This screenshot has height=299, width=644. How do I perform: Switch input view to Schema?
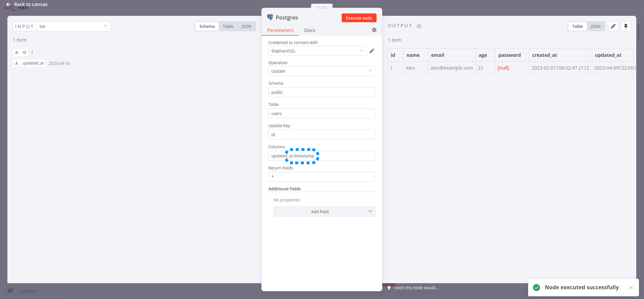[207, 26]
